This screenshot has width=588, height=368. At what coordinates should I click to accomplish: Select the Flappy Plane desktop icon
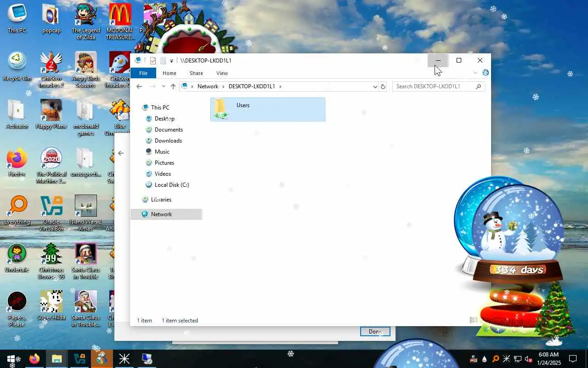[x=51, y=115]
